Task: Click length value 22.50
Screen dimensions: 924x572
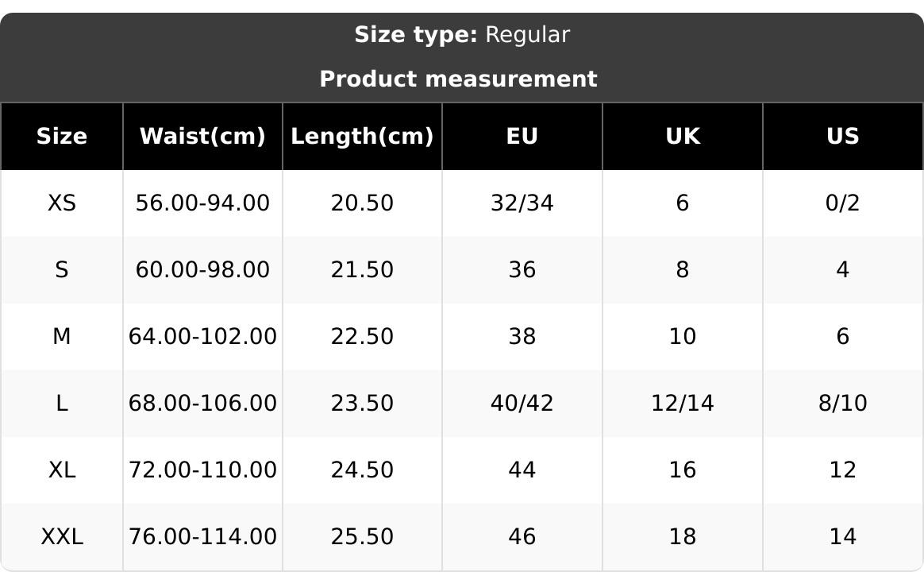Action: coord(362,337)
